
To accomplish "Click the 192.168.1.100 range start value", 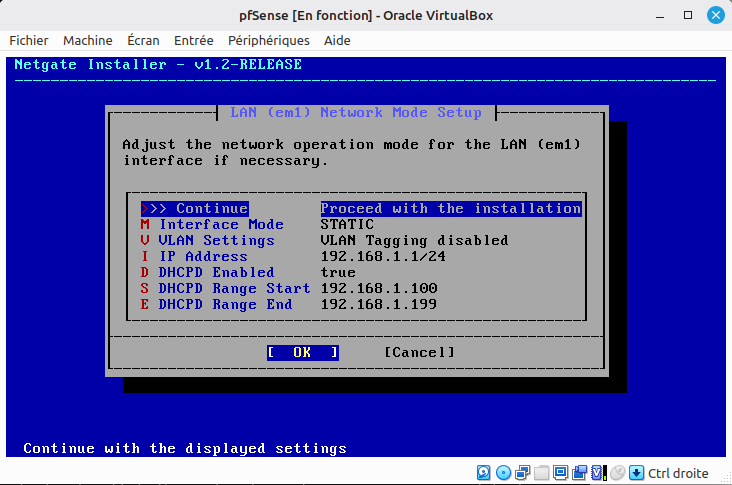I will click(x=379, y=288).
